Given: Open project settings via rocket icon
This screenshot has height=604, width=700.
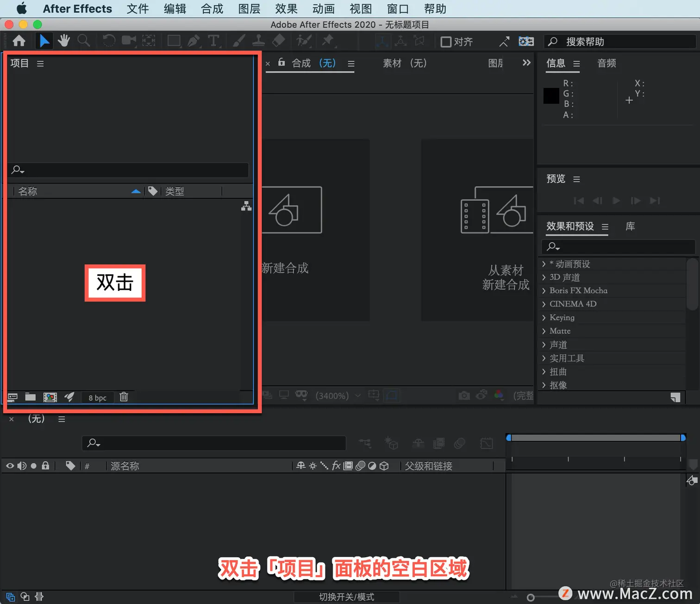Looking at the screenshot, I should (x=69, y=397).
